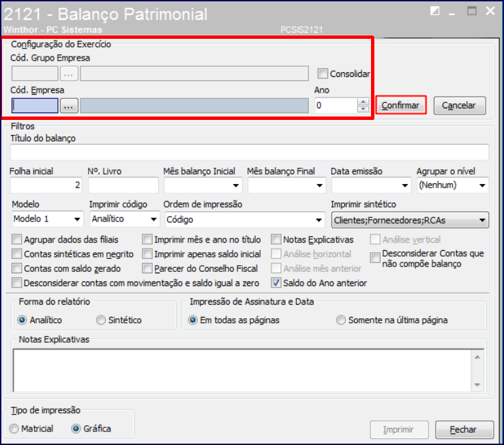Uncheck Saldo do Ano anterior
This screenshot has height=445, width=504.
276,283
